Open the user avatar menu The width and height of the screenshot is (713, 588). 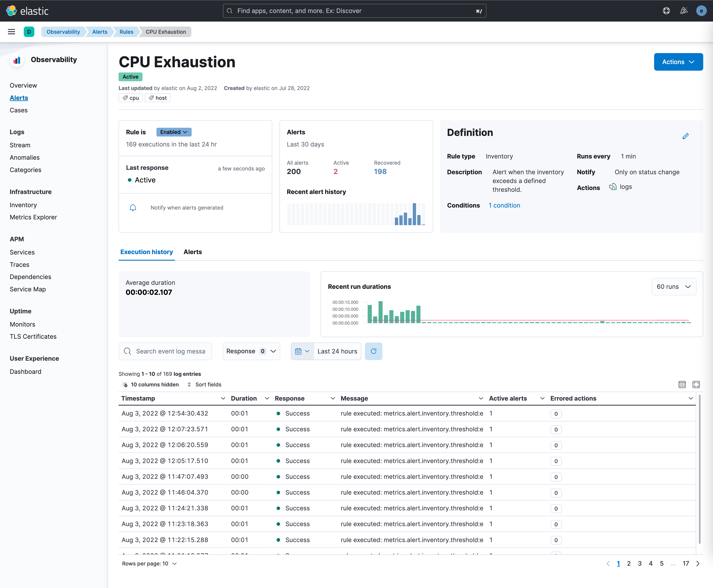[x=701, y=11]
